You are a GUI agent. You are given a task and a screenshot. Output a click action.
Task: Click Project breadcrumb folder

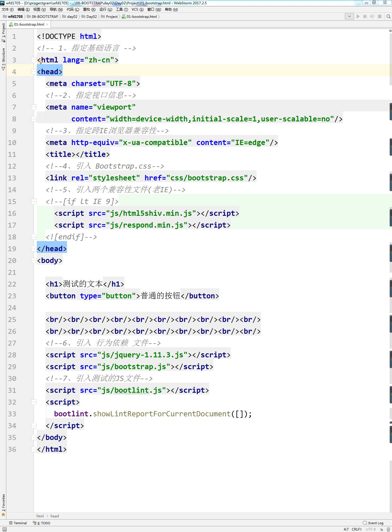(x=109, y=17)
